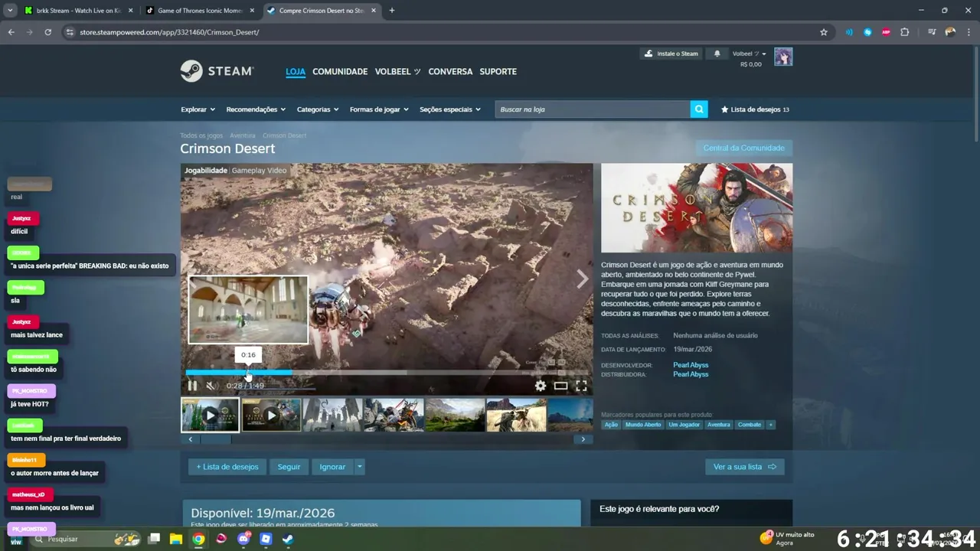Add game to Lista de desejos
Image resolution: width=980 pixels, height=551 pixels.
point(227,467)
